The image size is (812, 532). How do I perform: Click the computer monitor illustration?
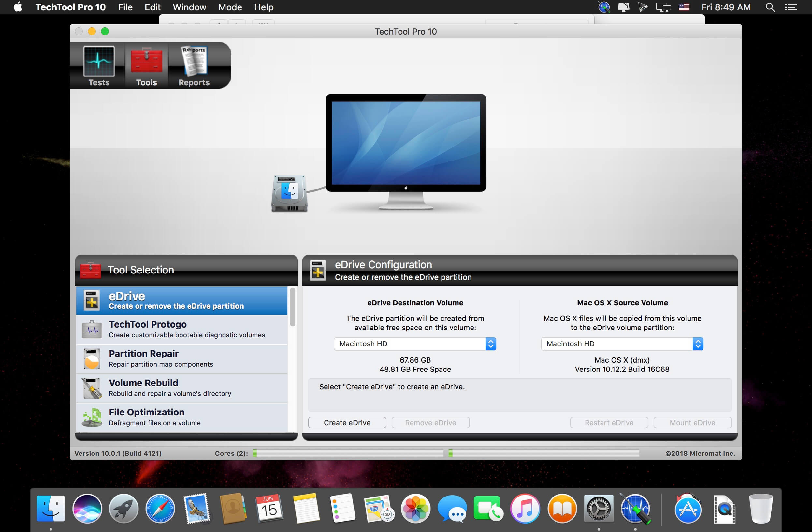(406, 152)
